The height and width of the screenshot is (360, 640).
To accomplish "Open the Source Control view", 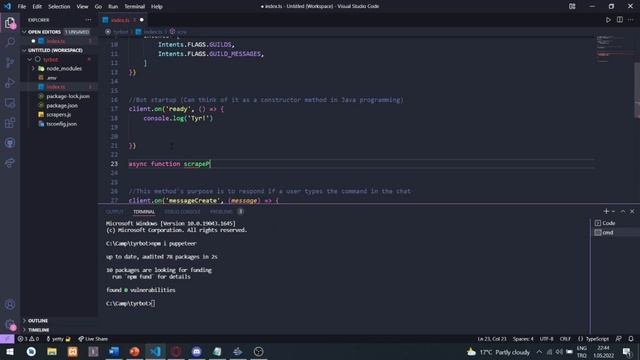I will pyautogui.click(x=10, y=62).
